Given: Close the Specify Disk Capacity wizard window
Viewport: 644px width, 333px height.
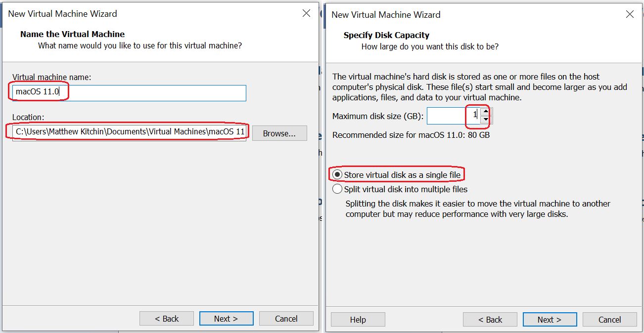Looking at the screenshot, I should click(x=630, y=14).
